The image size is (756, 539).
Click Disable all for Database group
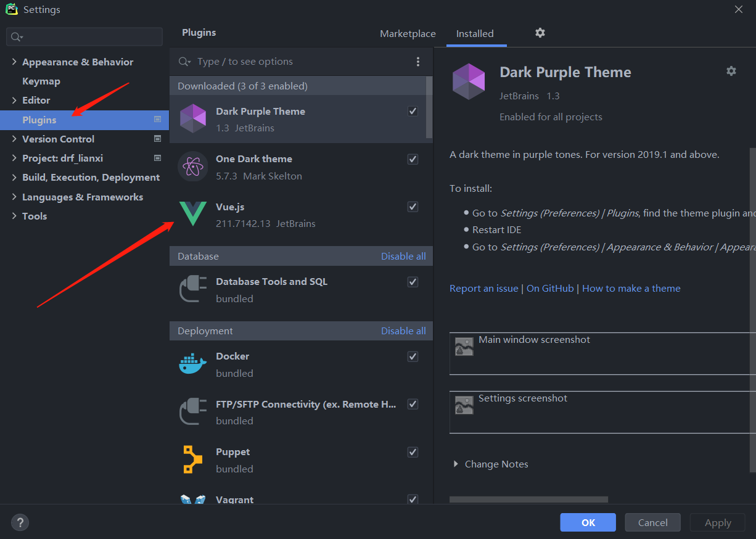[x=403, y=256]
